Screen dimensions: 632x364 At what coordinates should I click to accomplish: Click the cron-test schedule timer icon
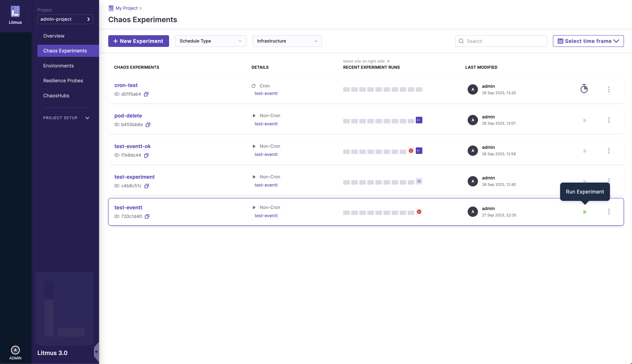pyautogui.click(x=584, y=89)
